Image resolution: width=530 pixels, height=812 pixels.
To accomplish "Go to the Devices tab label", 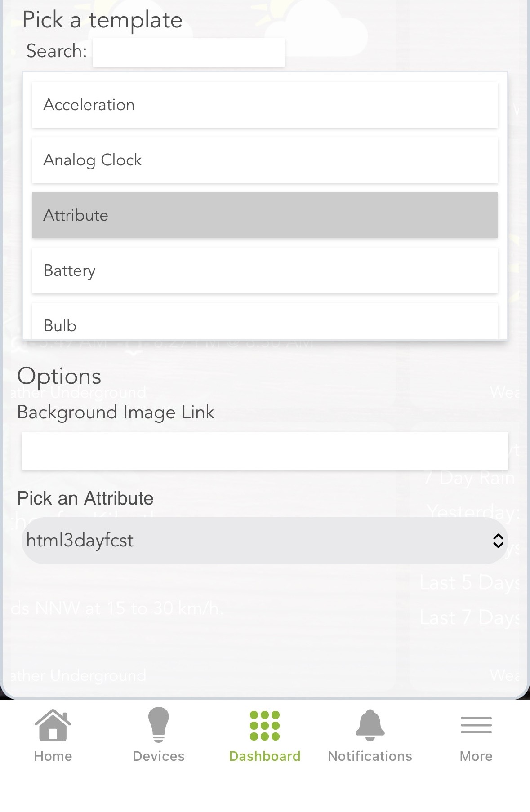I will [x=159, y=756].
